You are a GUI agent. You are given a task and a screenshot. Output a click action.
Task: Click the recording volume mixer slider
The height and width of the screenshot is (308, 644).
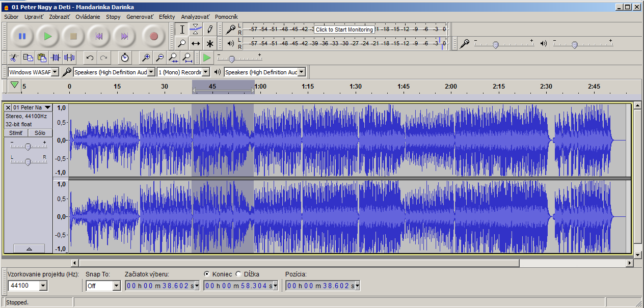click(495, 45)
